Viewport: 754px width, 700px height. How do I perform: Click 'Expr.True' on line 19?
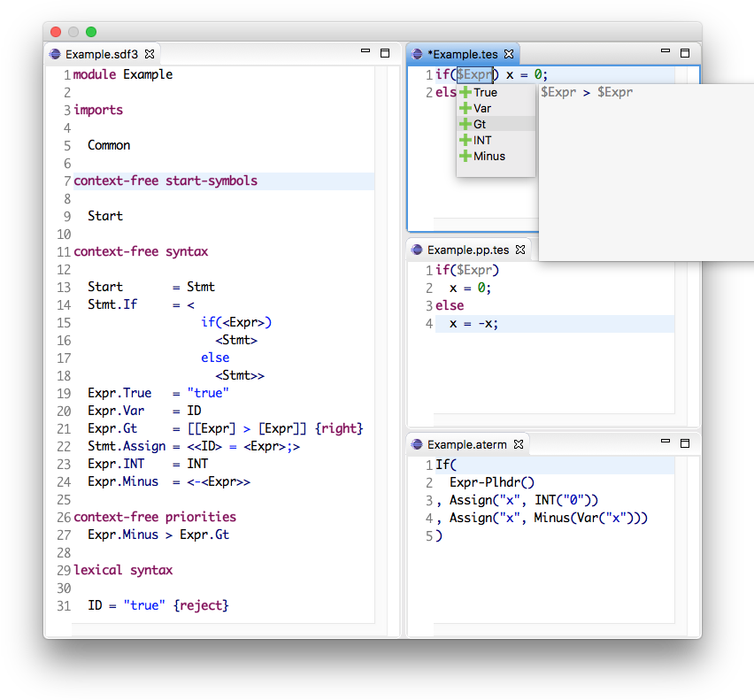pyautogui.click(x=119, y=393)
